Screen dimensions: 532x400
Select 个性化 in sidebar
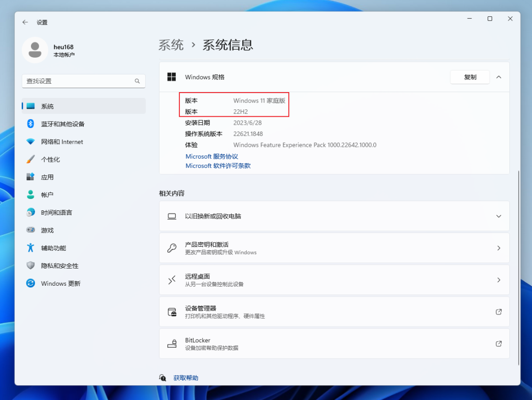tap(84, 159)
